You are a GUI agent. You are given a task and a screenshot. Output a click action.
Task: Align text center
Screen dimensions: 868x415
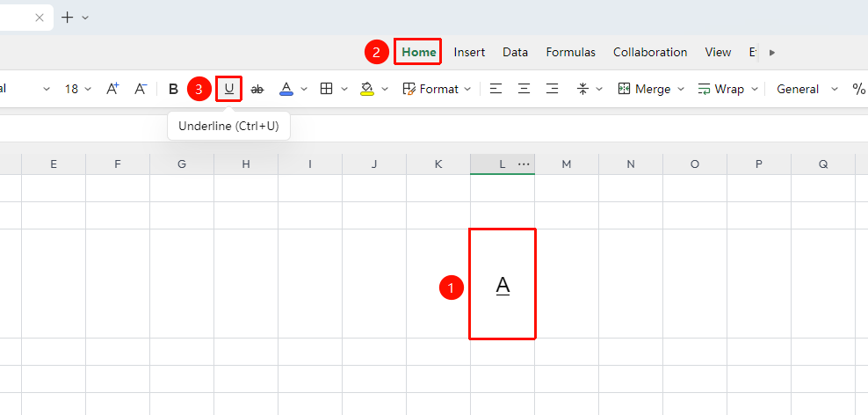click(524, 89)
